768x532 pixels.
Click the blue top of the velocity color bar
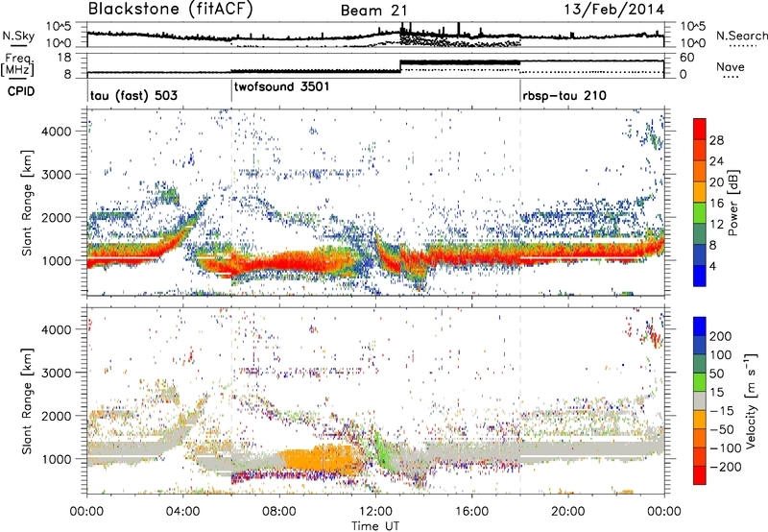(x=700, y=326)
